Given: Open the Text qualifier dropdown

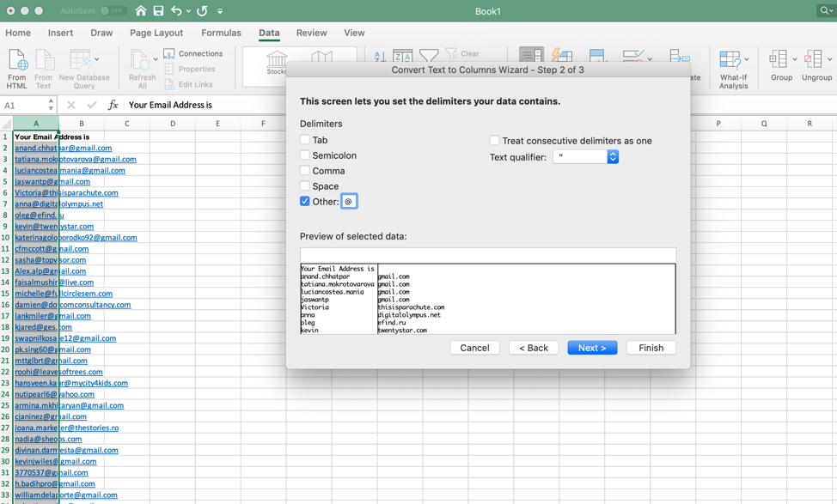Looking at the screenshot, I should 585,157.
